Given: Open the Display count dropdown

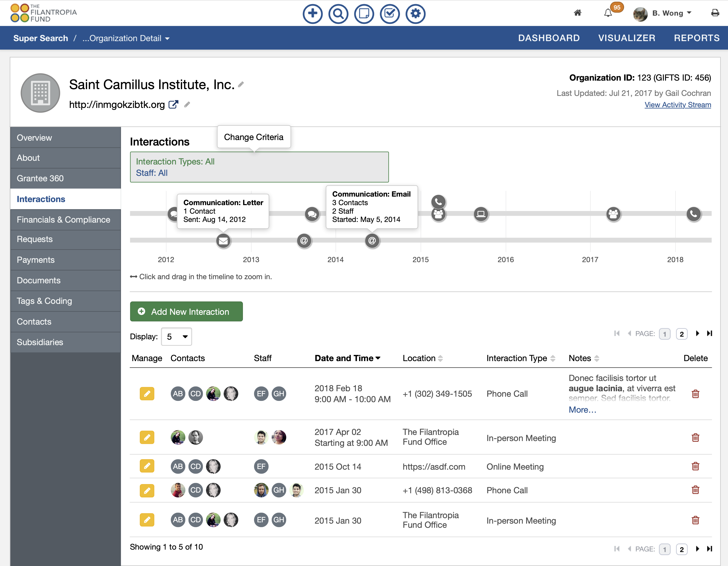Looking at the screenshot, I should [177, 337].
